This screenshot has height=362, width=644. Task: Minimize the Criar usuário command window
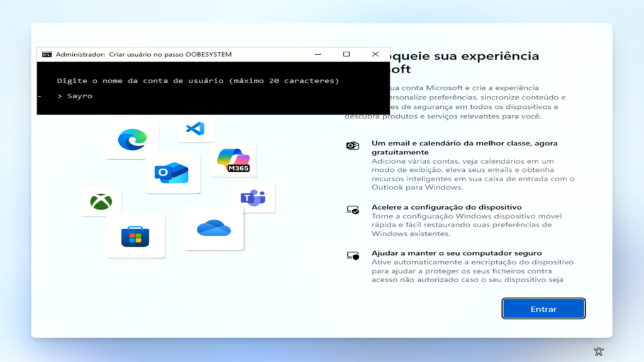318,54
